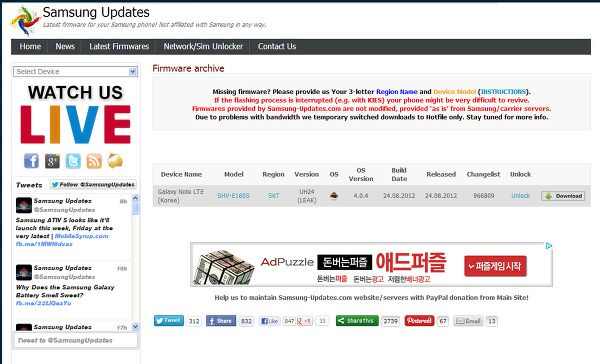Click the AdChoices icon on the ad banner

click(549, 246)
